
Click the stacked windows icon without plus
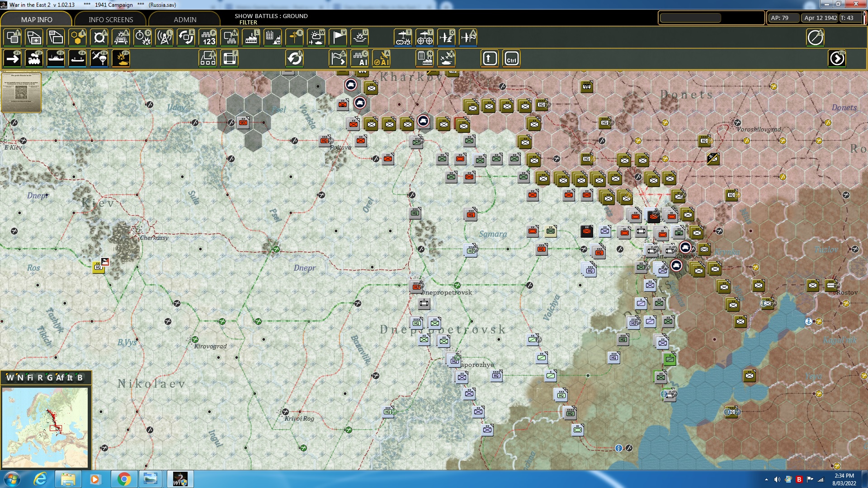(56, 38)
